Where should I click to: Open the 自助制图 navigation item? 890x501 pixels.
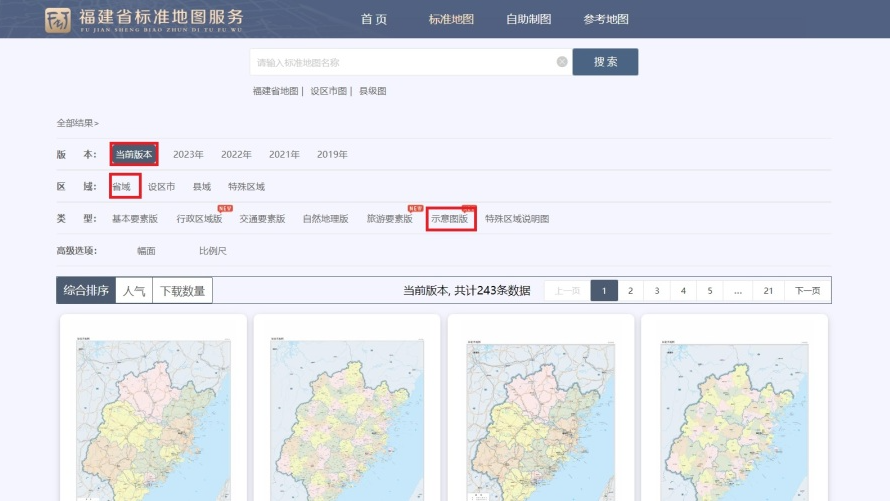coord(528,19)
